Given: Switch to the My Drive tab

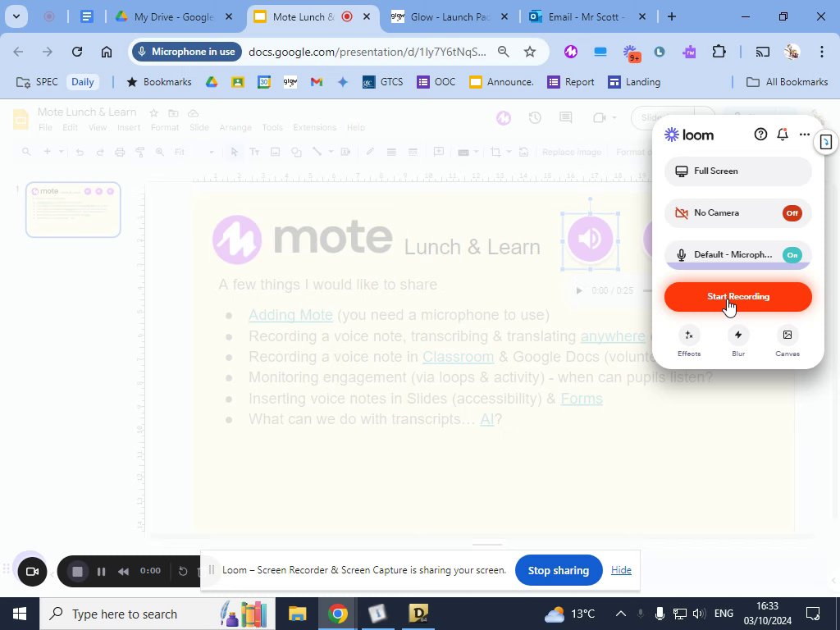Looking at the screenshot, I should tap(176, 16).
